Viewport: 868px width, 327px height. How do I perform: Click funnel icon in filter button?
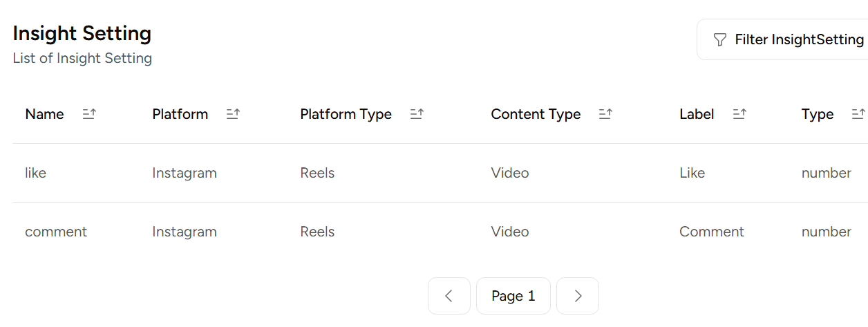point(719,39)
